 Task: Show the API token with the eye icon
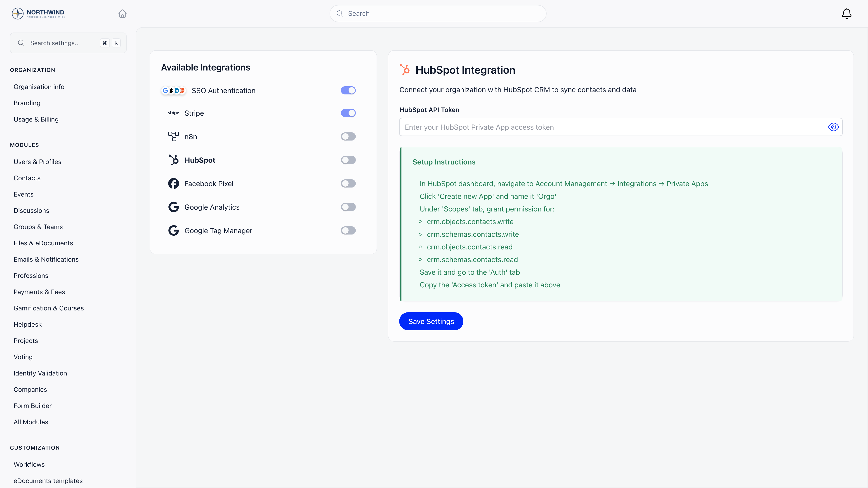coord(833,127)
